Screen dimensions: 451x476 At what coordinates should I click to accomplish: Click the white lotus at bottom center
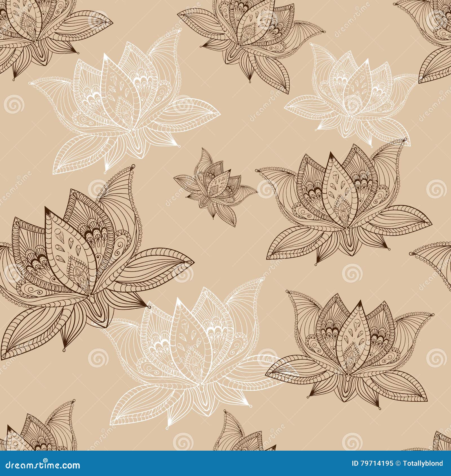(x=186, y=361)
